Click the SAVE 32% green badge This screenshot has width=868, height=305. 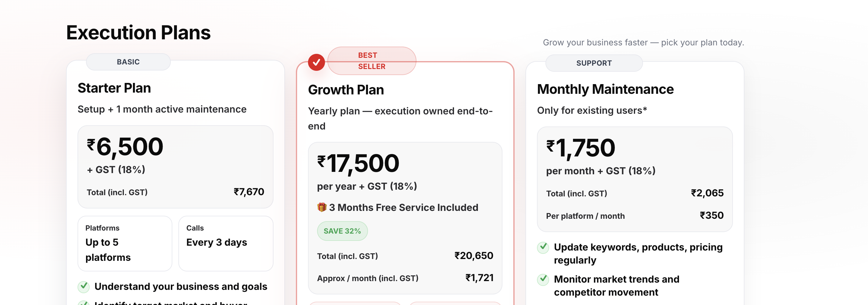342,231
